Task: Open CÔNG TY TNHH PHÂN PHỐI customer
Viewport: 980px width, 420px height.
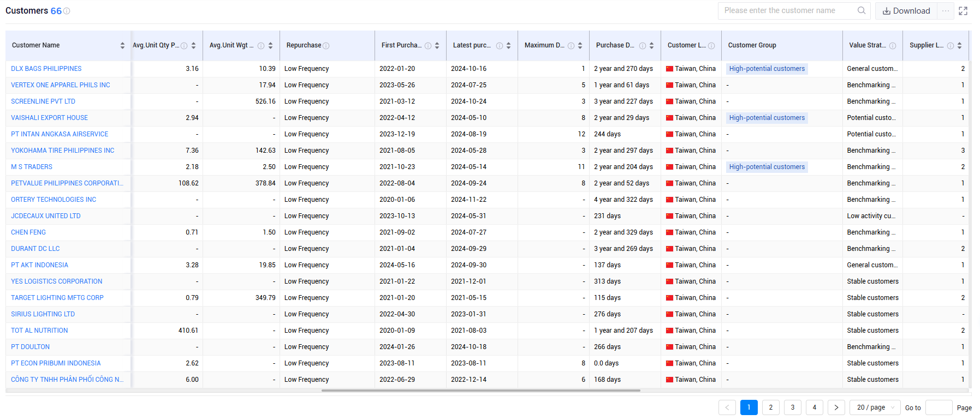Action: (67, 380)
